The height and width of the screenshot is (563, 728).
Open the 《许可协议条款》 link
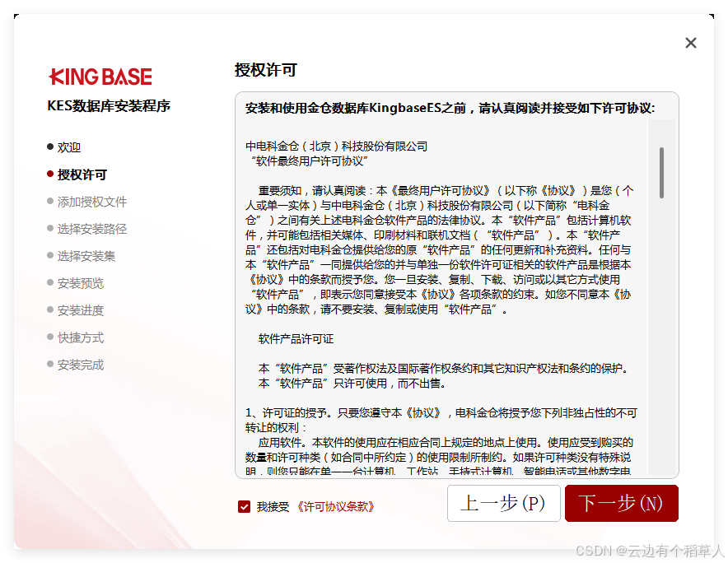click(x=336, y=506)
